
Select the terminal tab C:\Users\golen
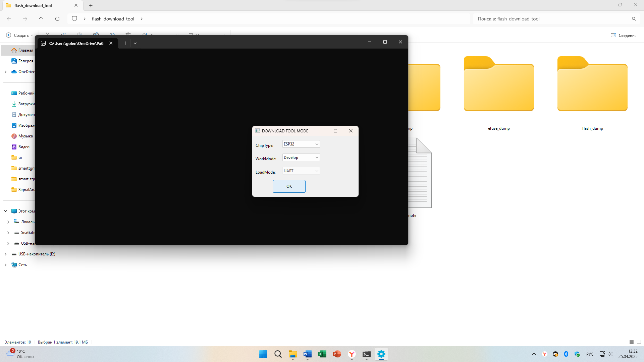tap(76, 43)
